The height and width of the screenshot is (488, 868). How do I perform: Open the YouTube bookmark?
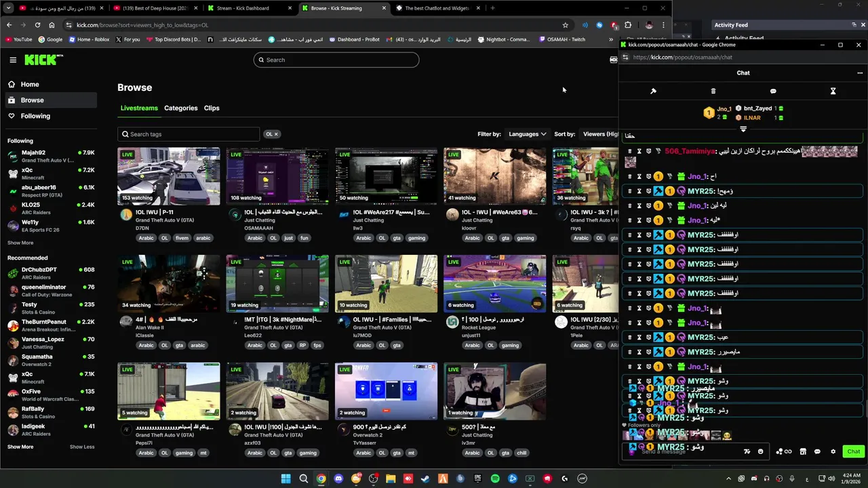coord(18,39)
